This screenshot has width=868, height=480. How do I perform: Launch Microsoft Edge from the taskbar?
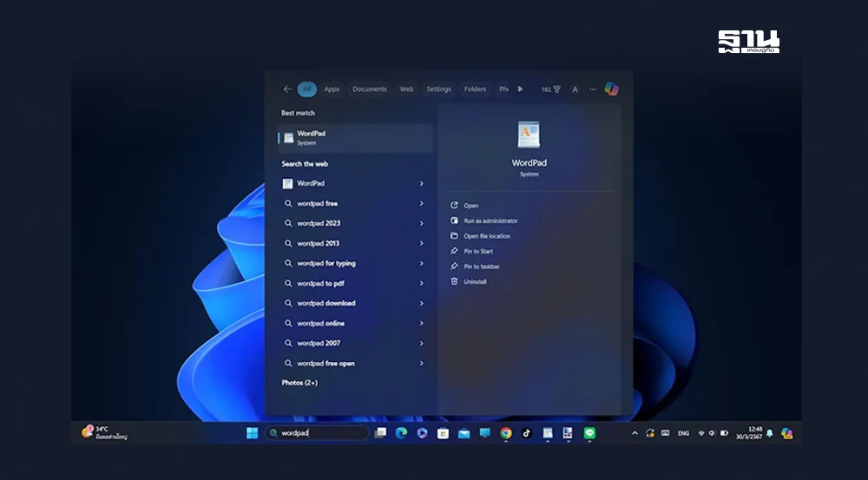401,433
